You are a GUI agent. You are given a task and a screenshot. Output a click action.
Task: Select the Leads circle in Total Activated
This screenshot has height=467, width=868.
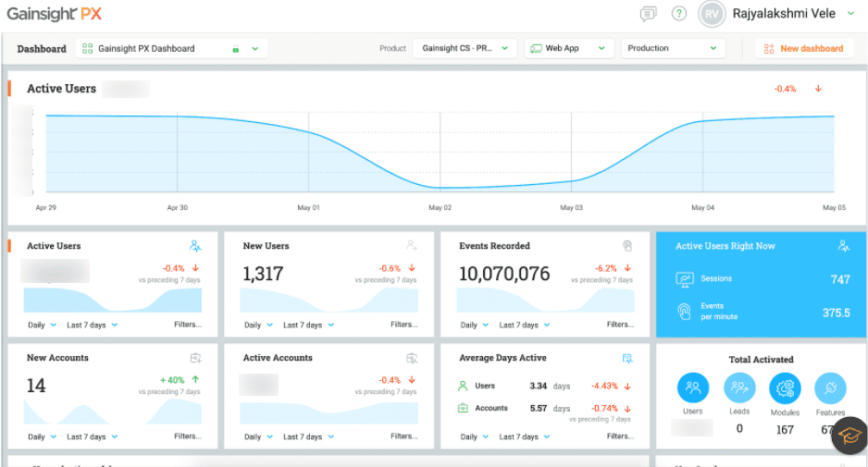point(739,388)
